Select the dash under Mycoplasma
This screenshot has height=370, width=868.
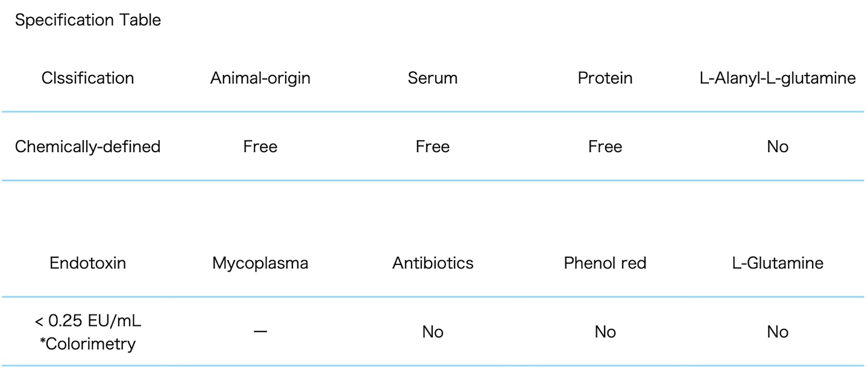[260, 332]
